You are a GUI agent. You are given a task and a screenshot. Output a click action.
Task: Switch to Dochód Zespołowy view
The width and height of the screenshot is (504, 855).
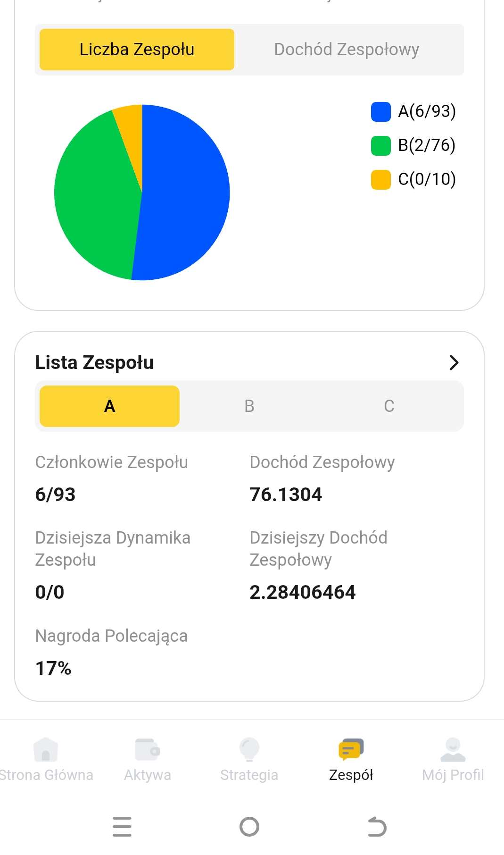pos(347,50)
